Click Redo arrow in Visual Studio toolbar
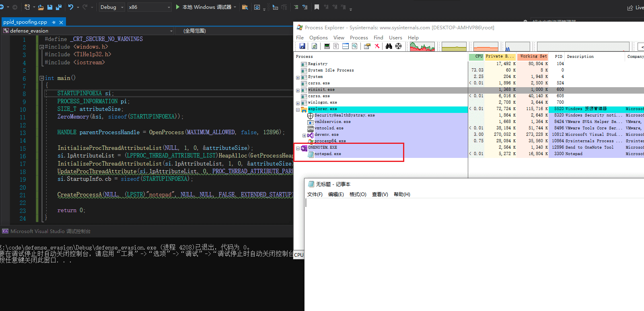This screenshot has height=311, width=644. 85,7
